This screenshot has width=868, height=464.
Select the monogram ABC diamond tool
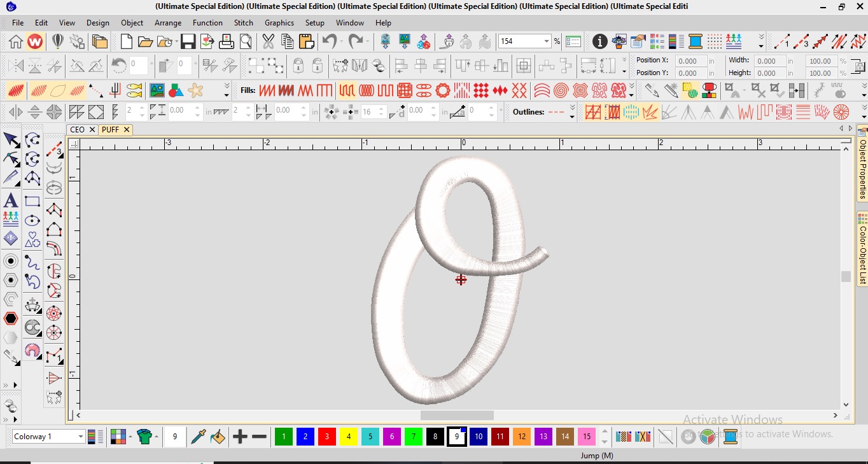coord(11,238)
